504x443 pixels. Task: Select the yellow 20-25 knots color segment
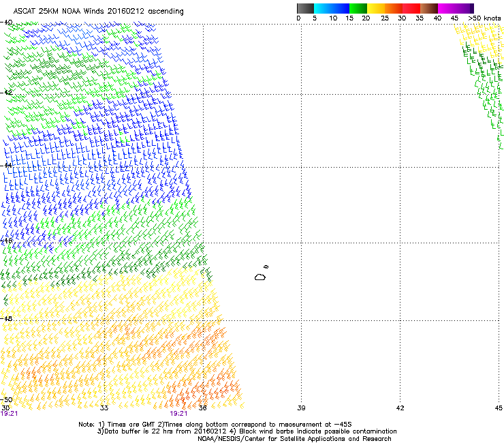[x=376, y=8]
